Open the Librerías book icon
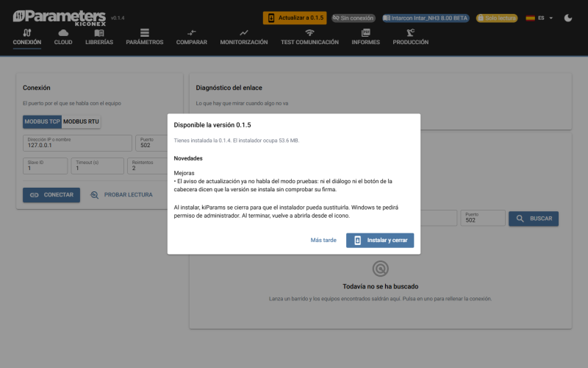588x368 pixels. click(x=99, y=32)
